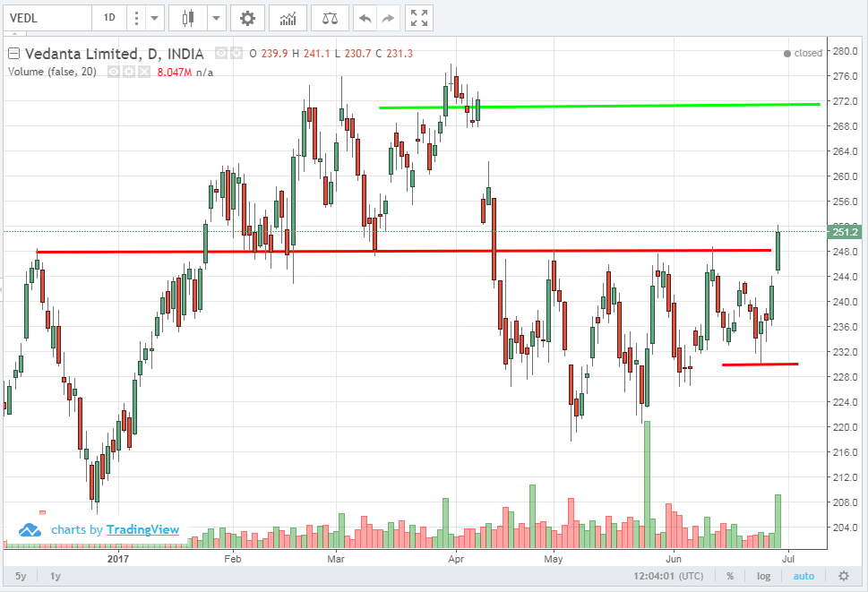
Task: Click the Feb time axis label
Action: click(233, 558)
